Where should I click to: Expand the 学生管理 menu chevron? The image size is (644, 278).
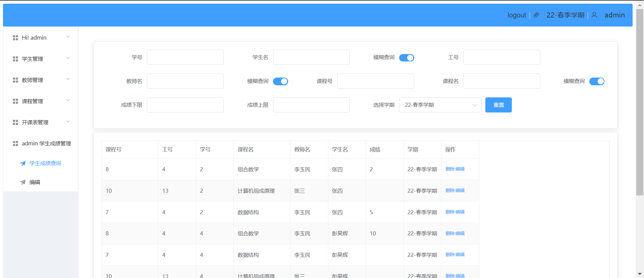tap(68, 58)
